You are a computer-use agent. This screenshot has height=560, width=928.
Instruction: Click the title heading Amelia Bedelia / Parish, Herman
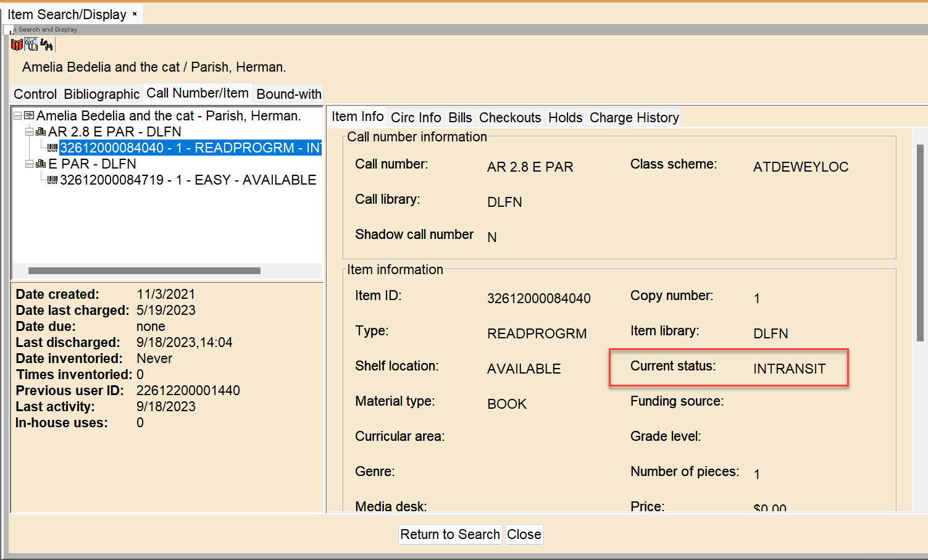(x=154, y=67)
